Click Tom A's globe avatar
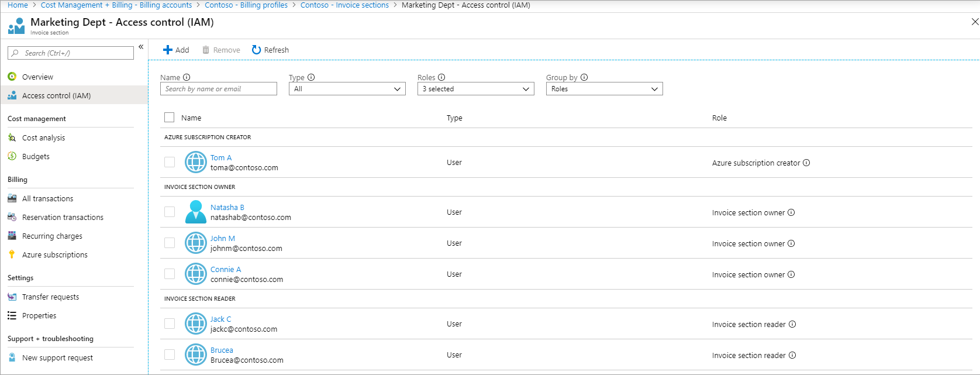The height and width of the screenshot is (375, 980). (196, 162)
